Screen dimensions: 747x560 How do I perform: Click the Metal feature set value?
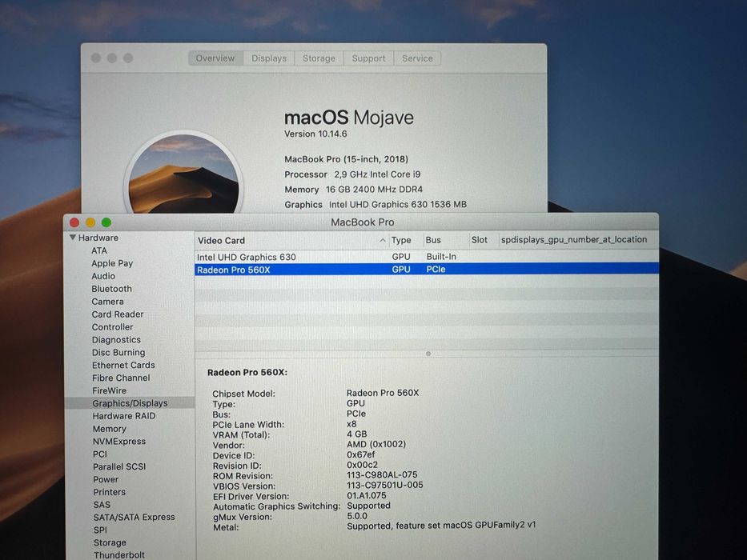tap(441, 526)
